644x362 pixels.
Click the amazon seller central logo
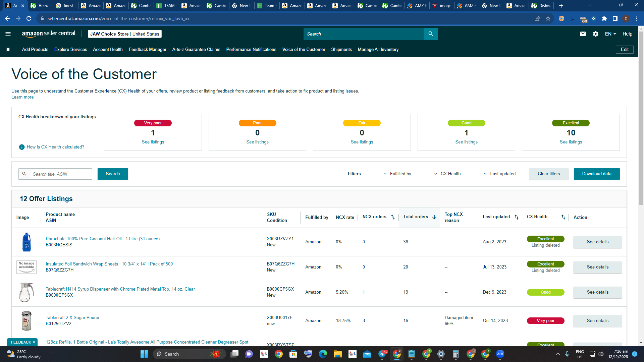tap(49, 34)
